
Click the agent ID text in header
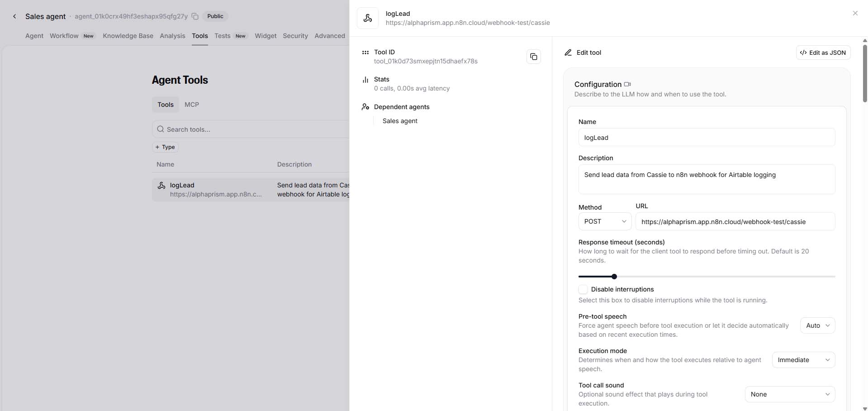(x=131, y=16)
